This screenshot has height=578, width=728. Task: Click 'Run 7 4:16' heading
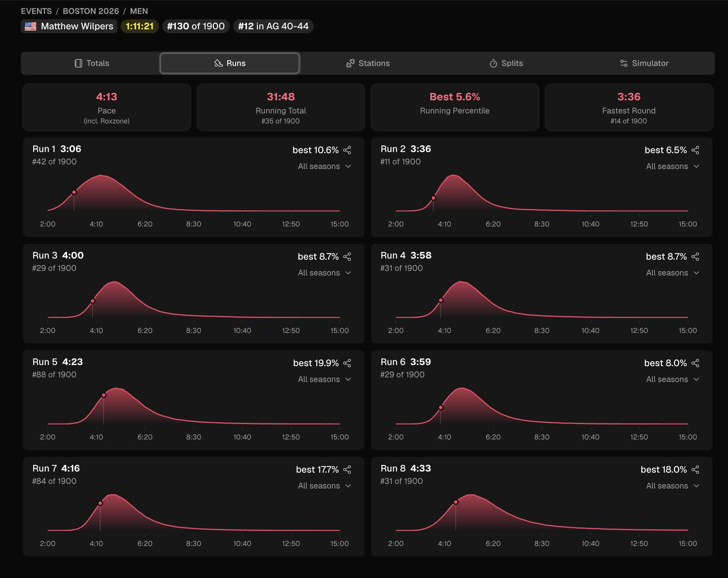coord(56,468)
